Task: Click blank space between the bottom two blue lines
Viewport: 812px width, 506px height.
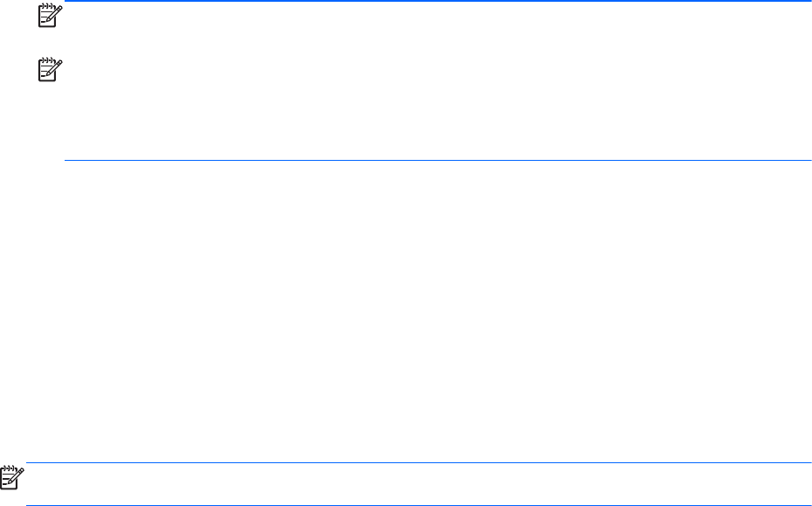Action: coord(418,483)
